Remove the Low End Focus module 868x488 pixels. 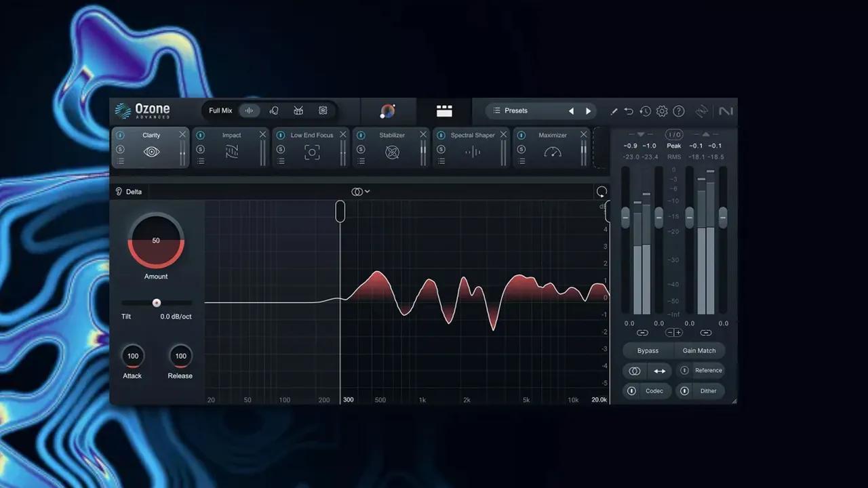[x=343, y=135]
